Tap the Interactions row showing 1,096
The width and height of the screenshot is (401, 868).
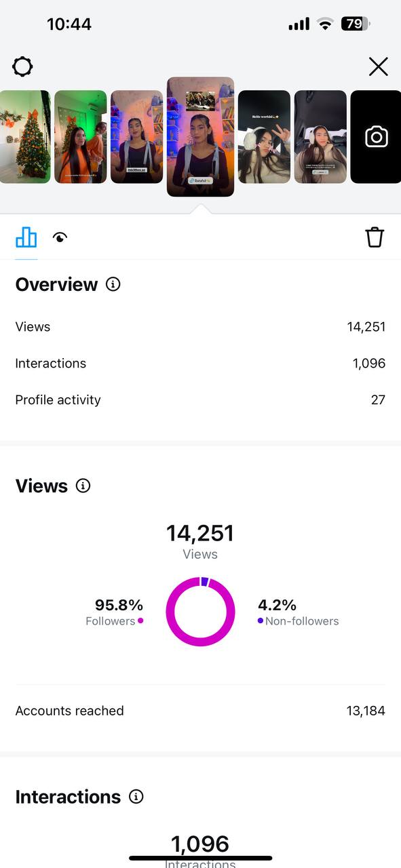[x=200, y=363]
